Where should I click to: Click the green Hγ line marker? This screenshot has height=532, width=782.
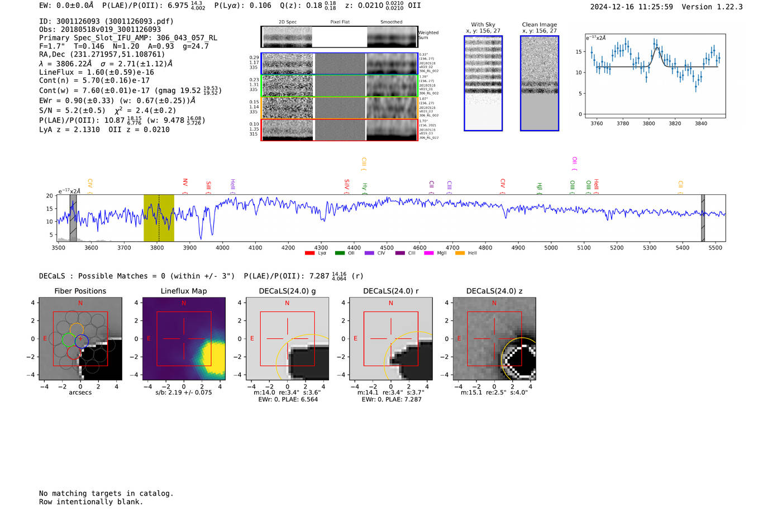pos(364,188)
